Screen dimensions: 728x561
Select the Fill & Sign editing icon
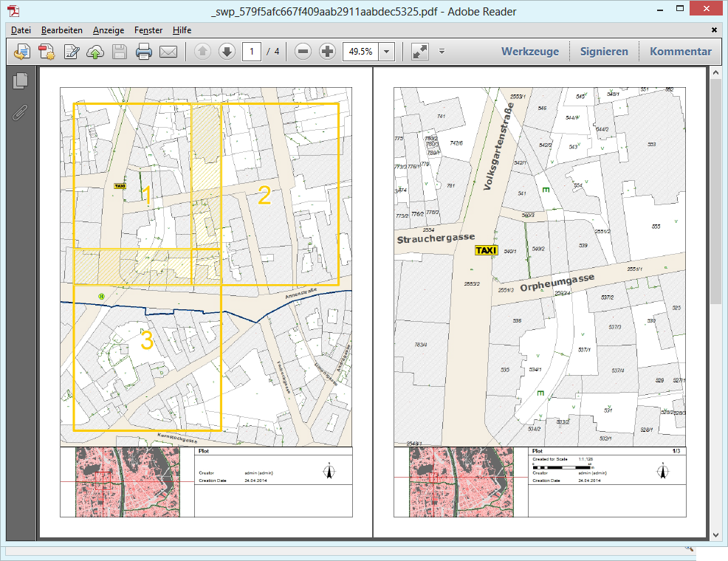(x=70, y=52)
